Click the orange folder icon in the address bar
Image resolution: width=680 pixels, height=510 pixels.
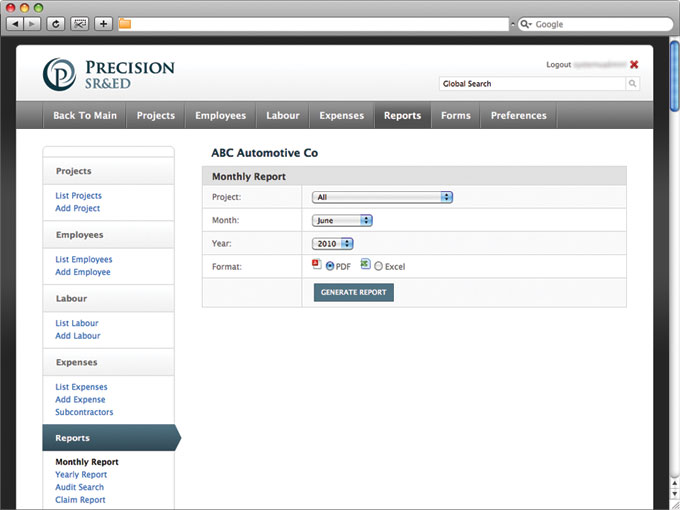tap(125, 24)
